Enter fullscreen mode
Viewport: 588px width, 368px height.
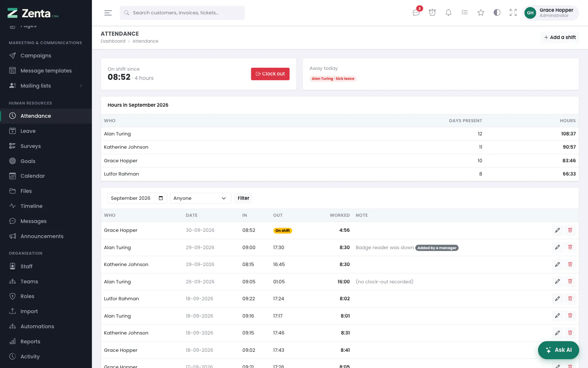[513, 13]
